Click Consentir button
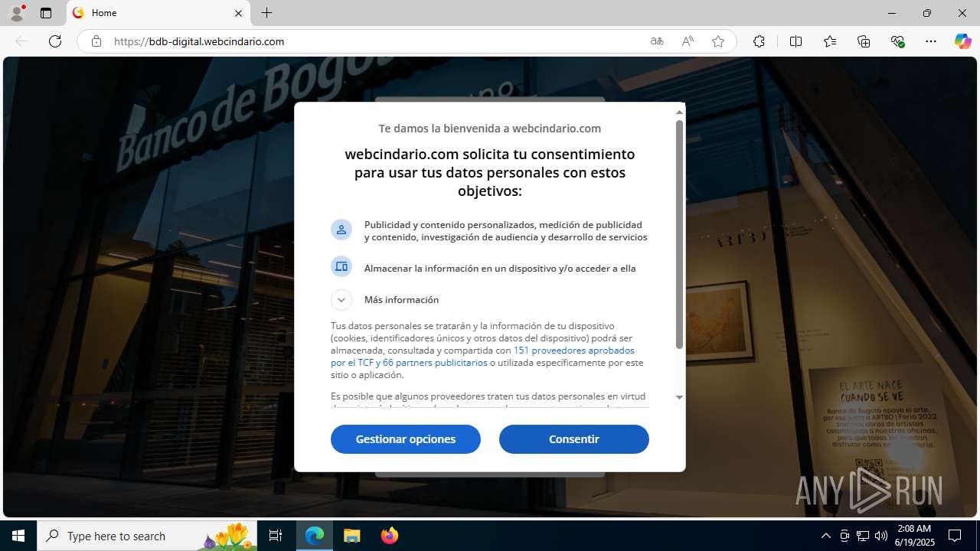Screen dimensions: 980x551 coord(574,439)
